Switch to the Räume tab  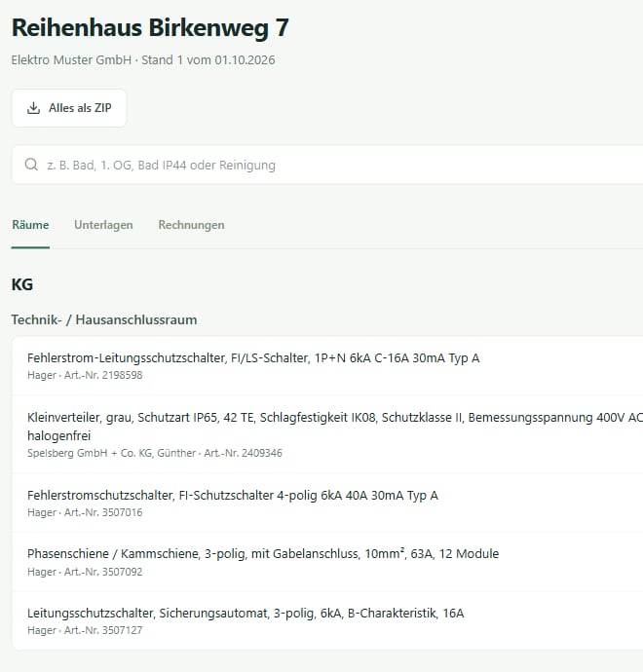[30, 225]
